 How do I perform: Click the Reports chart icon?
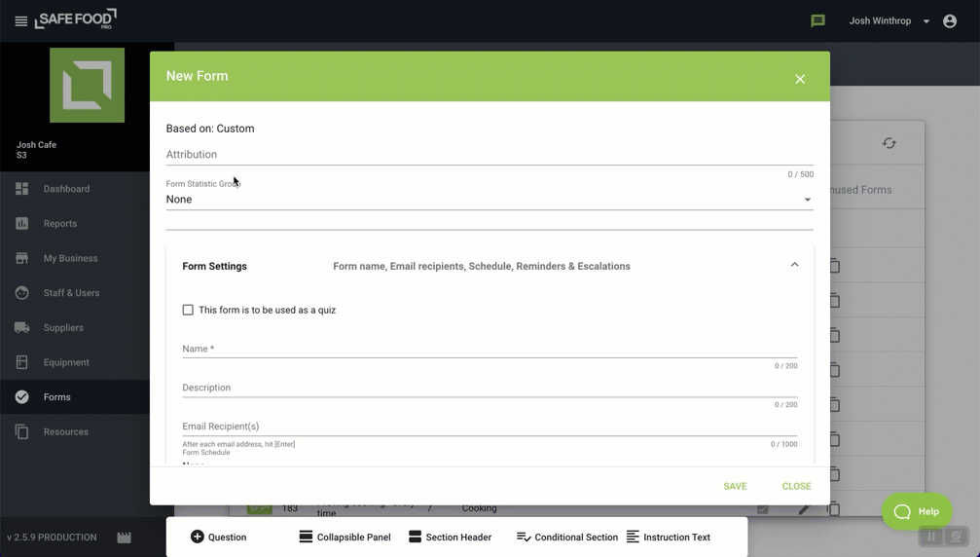(x=21, y=223)
